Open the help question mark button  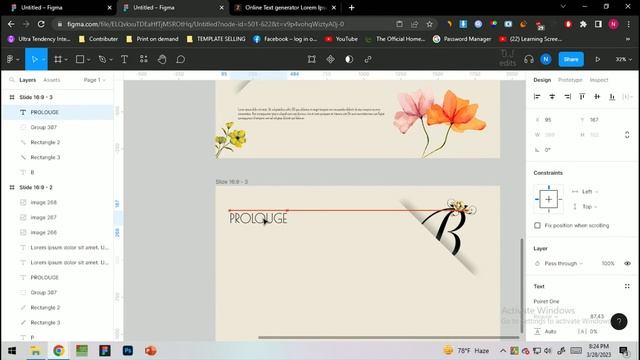coord(619,322)
